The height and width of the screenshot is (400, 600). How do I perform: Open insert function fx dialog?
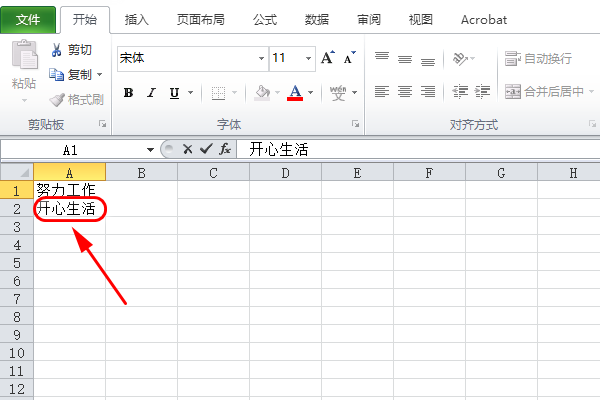[x=225, y=149]
